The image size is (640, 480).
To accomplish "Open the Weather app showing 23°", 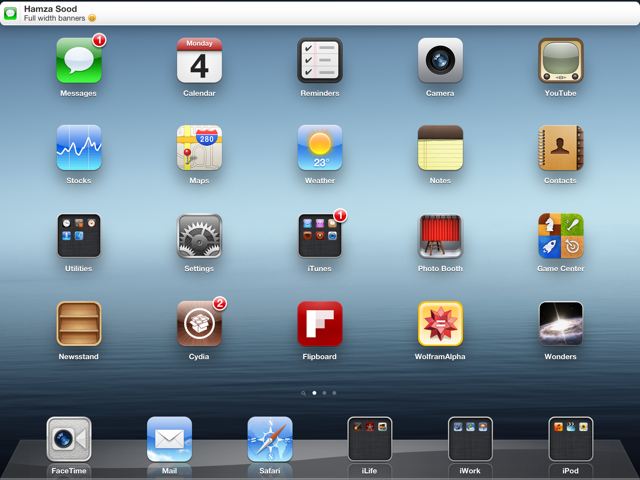I will click(320, 148).
